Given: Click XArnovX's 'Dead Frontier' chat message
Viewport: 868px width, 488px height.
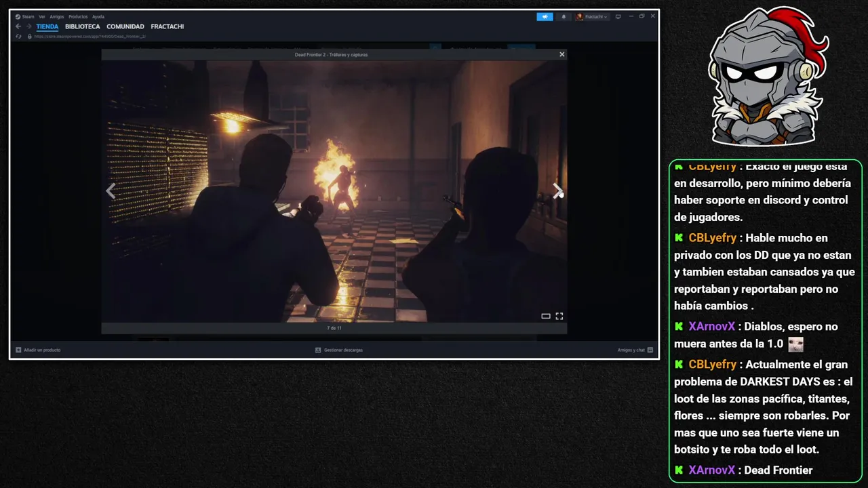Looking at the screenshot, I should (x=743, y=470).
